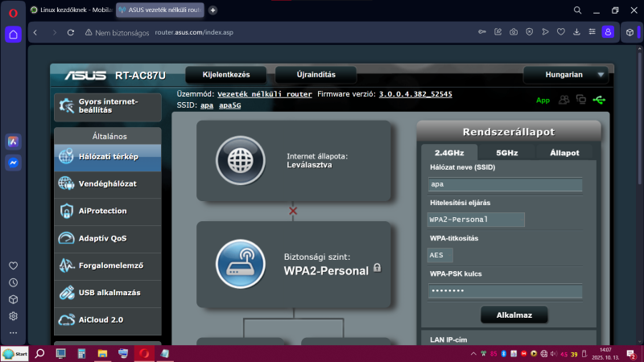Open Easy Setup sliders icon
The height and width of the screenshot is (362, 644).
point(592,32)
